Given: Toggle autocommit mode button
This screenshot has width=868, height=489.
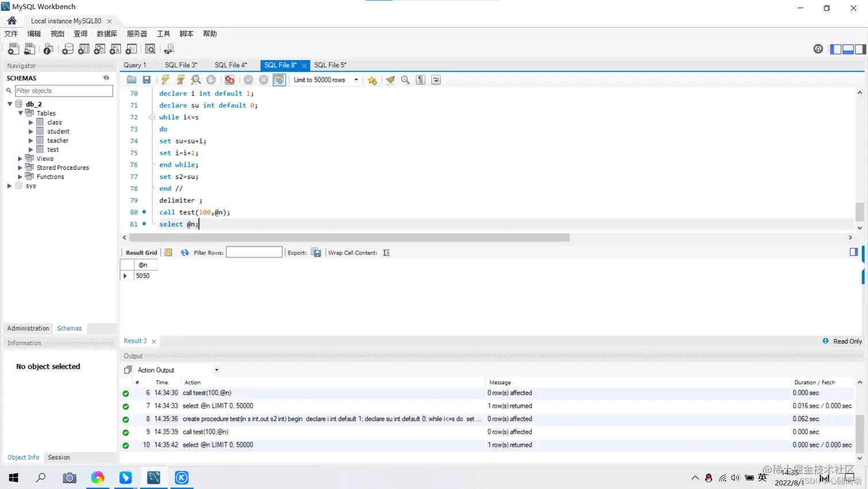Looking at the screenshot, I should click(279, 80).
